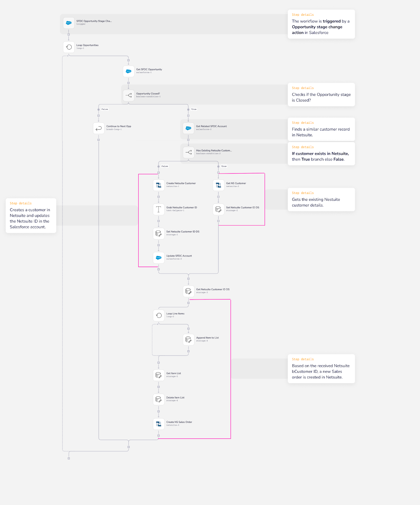Click the 'Create NS Sales Order' step label
The width and height of the screenshot is (420, 505).
179,422
